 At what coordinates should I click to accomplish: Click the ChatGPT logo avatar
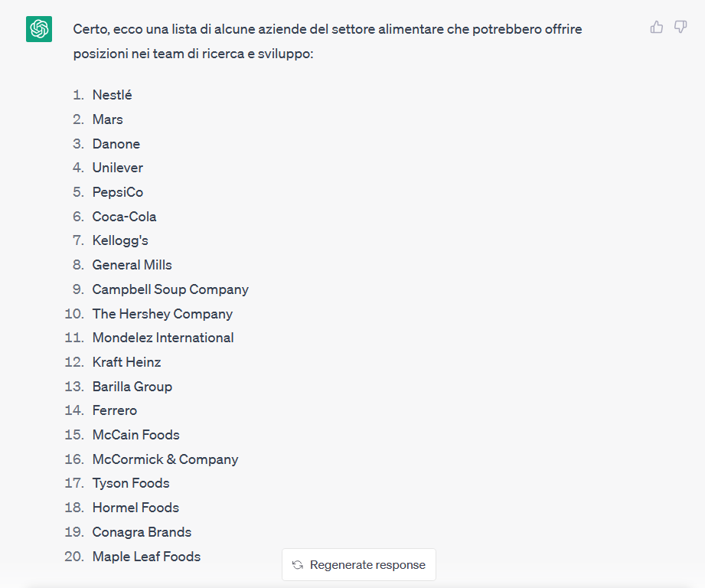point(39,29)
